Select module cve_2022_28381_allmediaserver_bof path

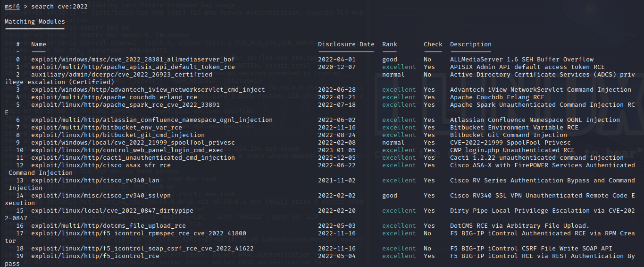click(133, 60)
